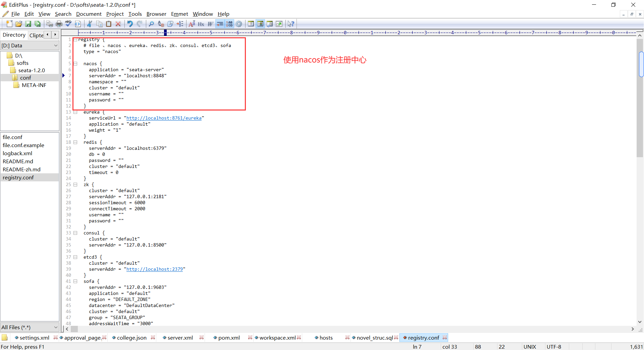Image resolution: width=644 pixels, height=350 pixels.
Task: Click the context Help pointer icon
Action: coord(291,24)
